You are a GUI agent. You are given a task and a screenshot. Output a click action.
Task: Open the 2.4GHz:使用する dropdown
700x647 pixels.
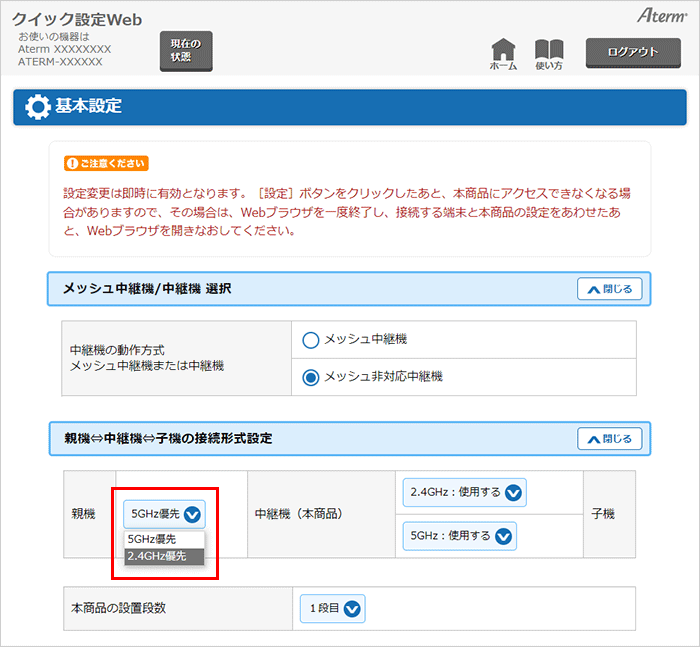click(462, 493)
